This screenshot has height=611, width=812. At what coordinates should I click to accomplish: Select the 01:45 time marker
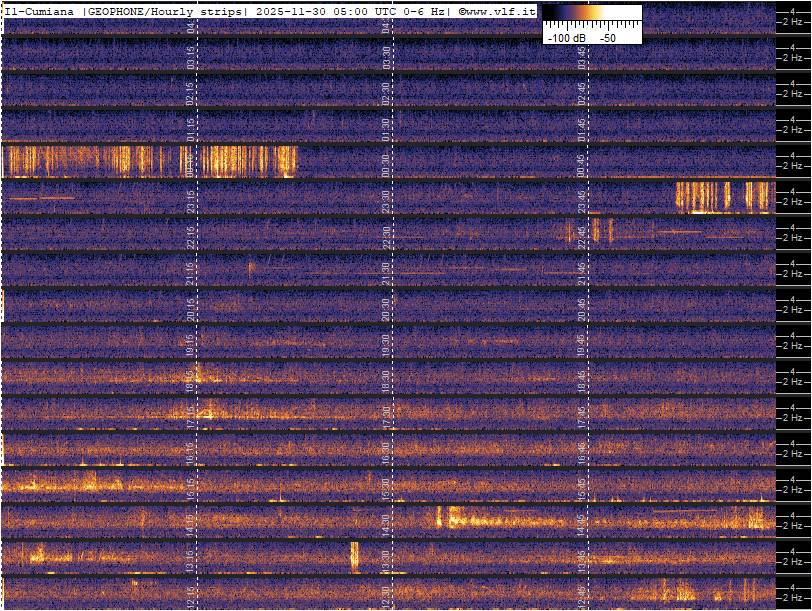582,129
